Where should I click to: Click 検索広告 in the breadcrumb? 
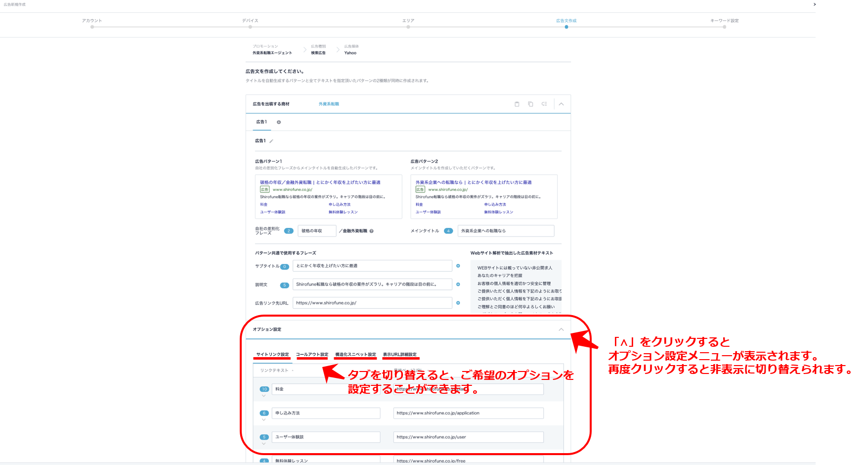(x=318, y=53)
